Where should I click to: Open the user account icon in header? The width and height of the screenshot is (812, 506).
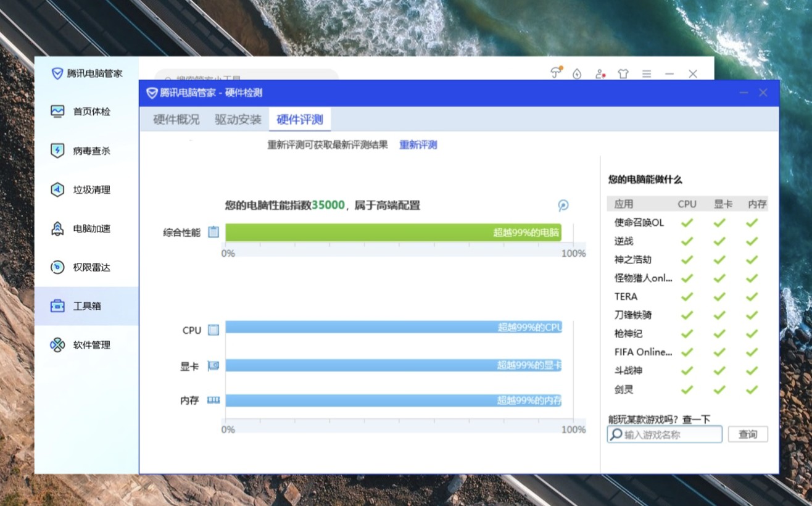600,74
